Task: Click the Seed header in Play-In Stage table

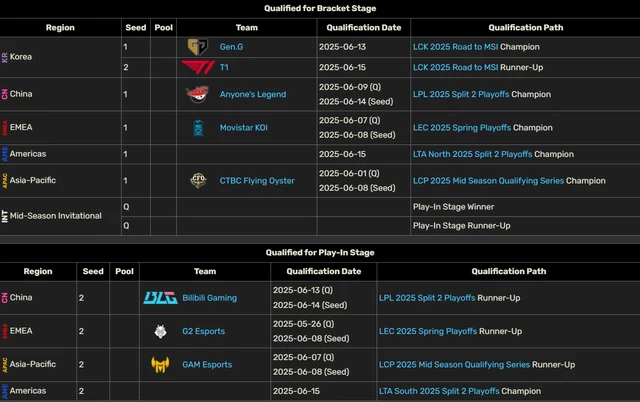Action: (x=93, y=271)
